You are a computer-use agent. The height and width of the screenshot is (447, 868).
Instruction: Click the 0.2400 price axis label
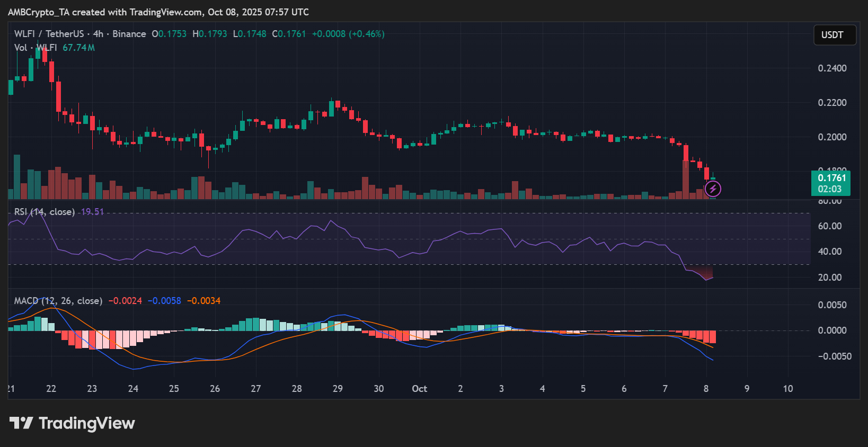click(x=832, y=68)
